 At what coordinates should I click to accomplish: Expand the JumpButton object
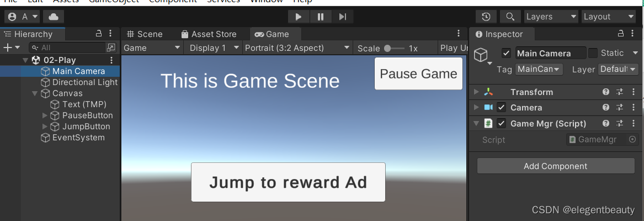pos(45,127)
